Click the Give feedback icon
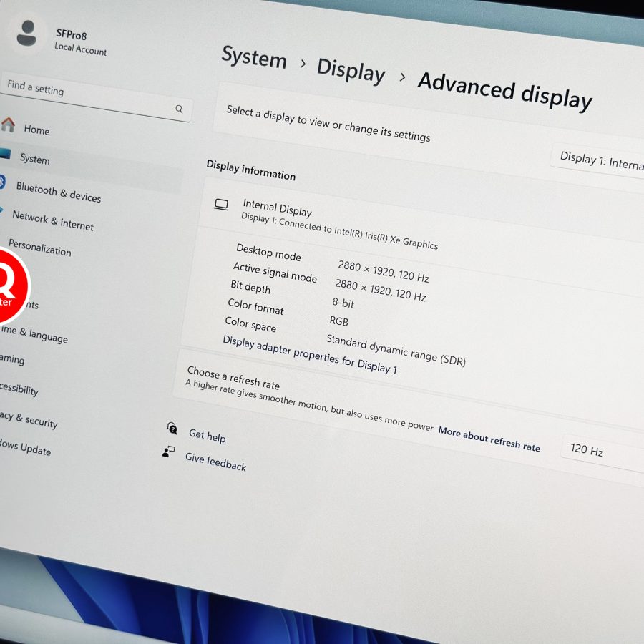The image size is (644, 644). coord(168,452)
